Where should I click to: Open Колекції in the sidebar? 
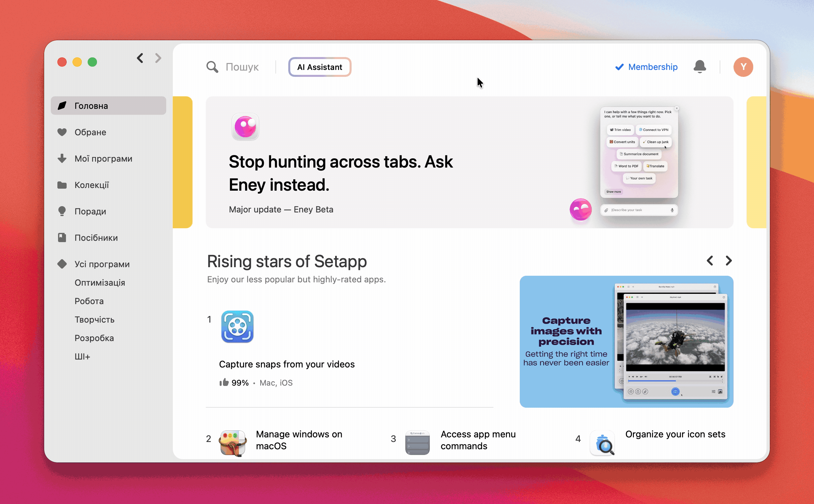[108, 185]
